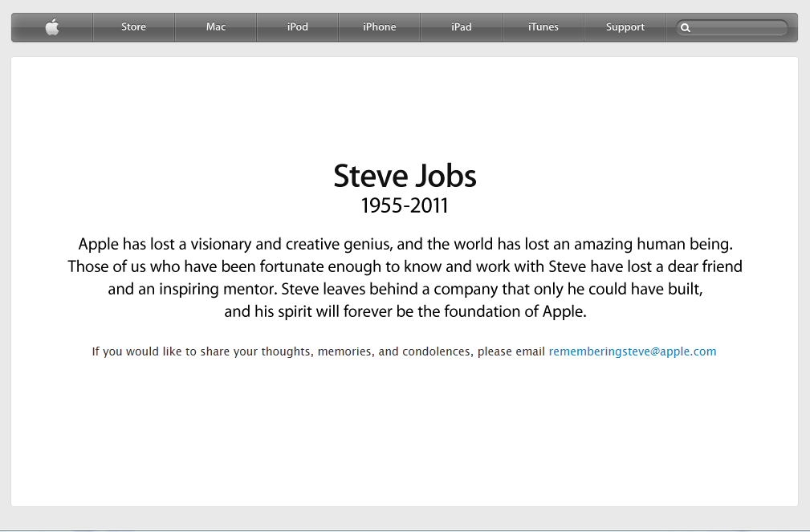Screen dimensions: 810x532
Task: Email rememberingsteve@apple.com link
Action: [633, 351]
